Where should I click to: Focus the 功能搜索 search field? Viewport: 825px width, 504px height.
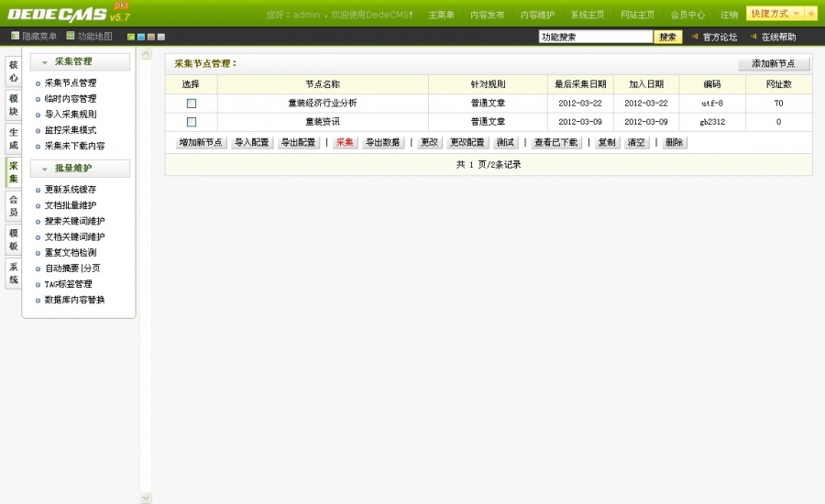(596, 37)
